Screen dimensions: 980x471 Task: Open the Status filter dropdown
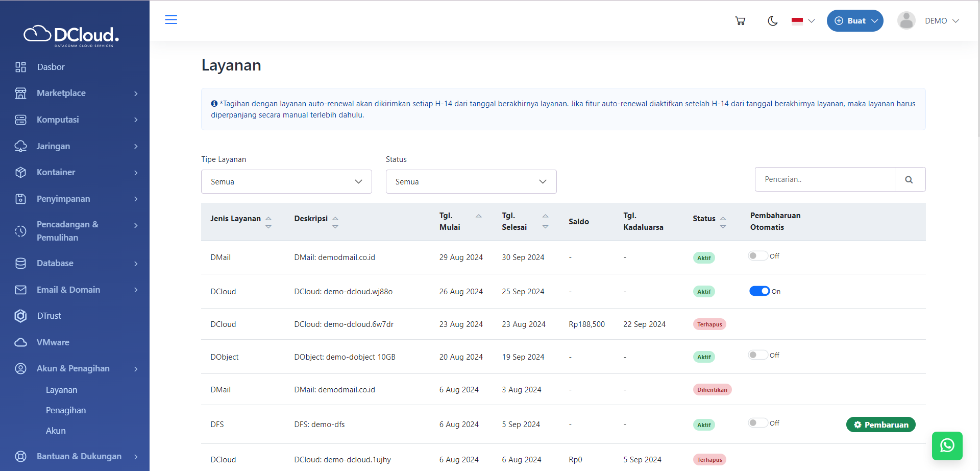point(471,182)
